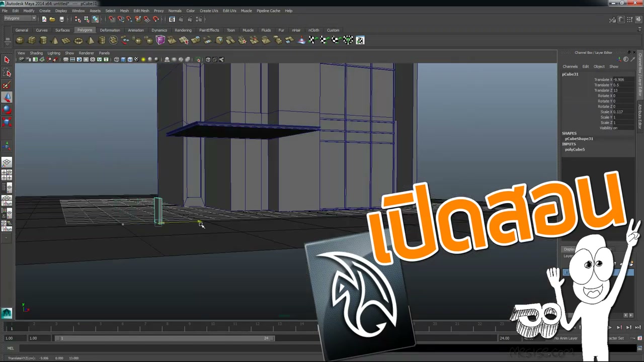Toggle use all lights yellow icon
This screenshot has height=362, width=644.
pos(143,59)
